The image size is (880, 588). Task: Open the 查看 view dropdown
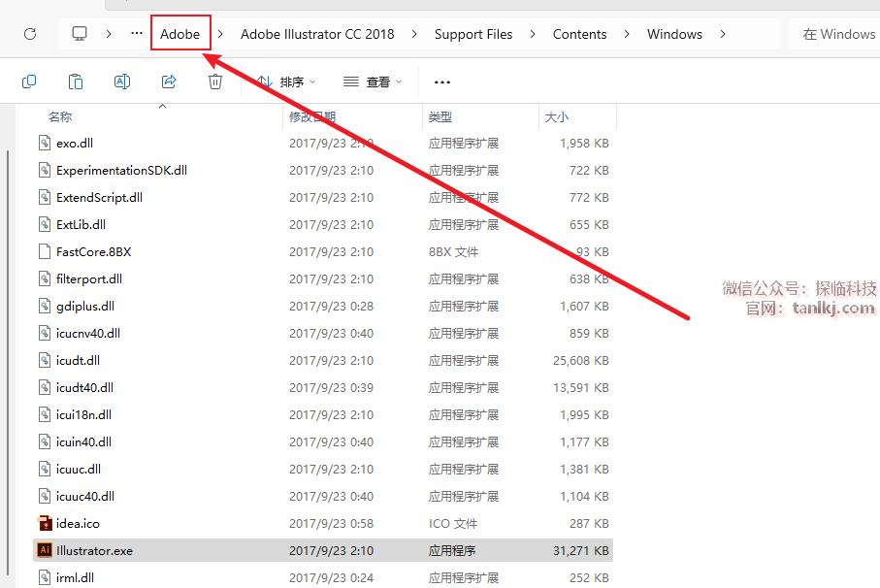click(373, 82)
